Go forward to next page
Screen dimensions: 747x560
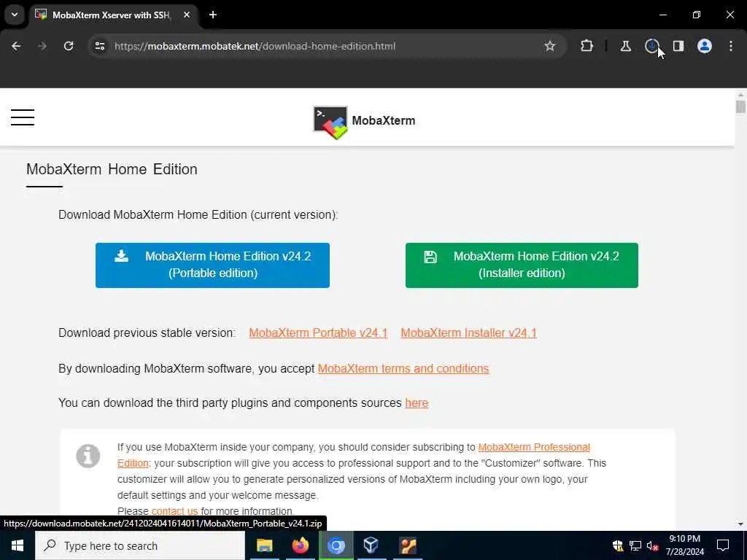coord(42,46)
